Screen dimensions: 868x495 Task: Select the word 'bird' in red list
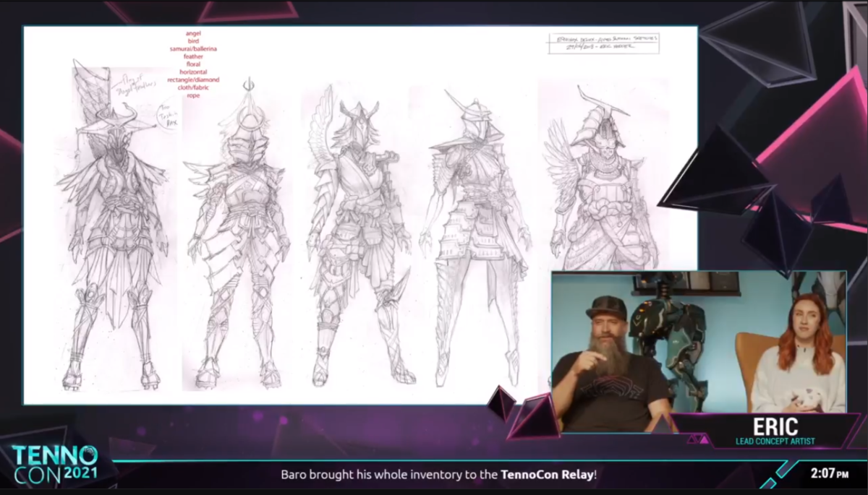[193, 41]
